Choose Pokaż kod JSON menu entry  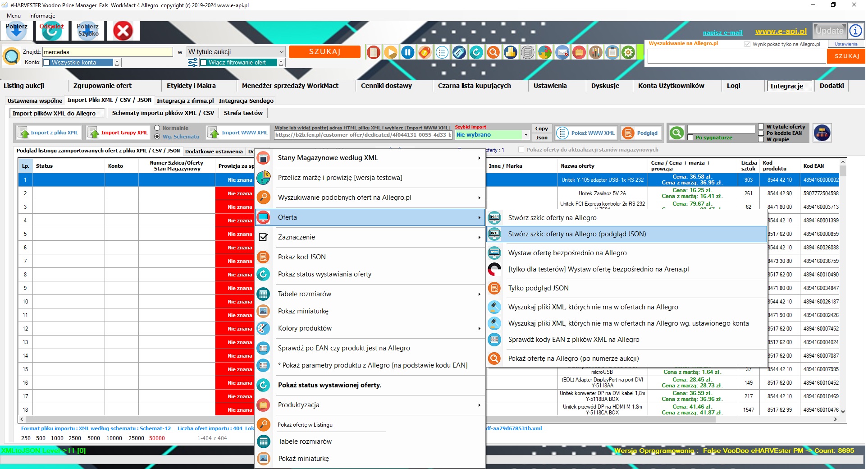(370, 257)
